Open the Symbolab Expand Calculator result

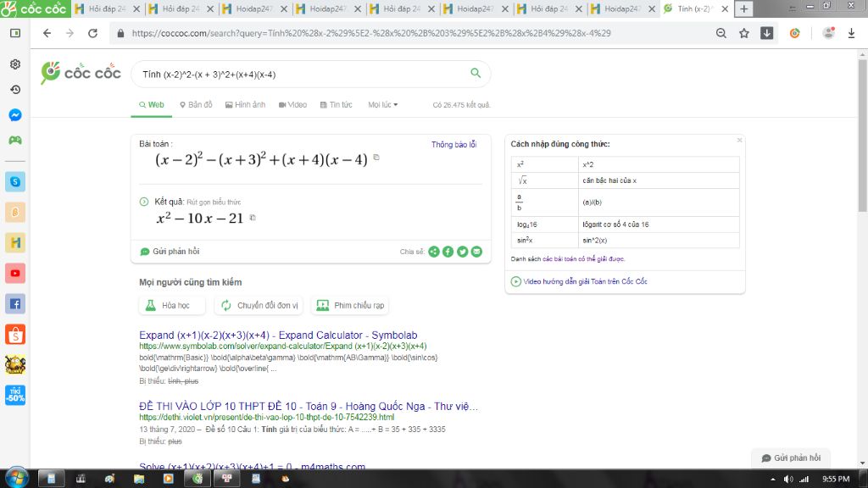pos(278,335)
